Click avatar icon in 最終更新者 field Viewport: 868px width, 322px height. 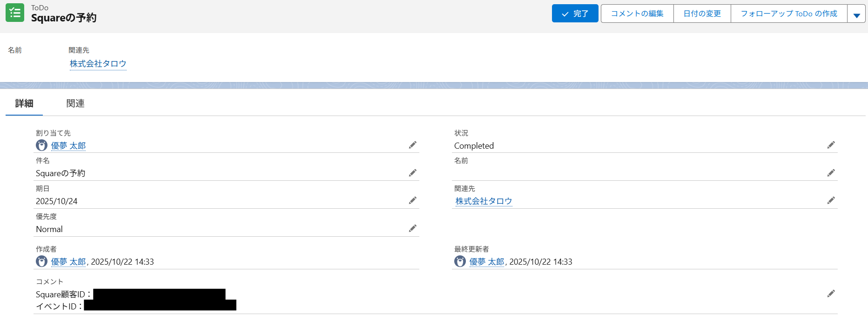[x=460, y=261]
